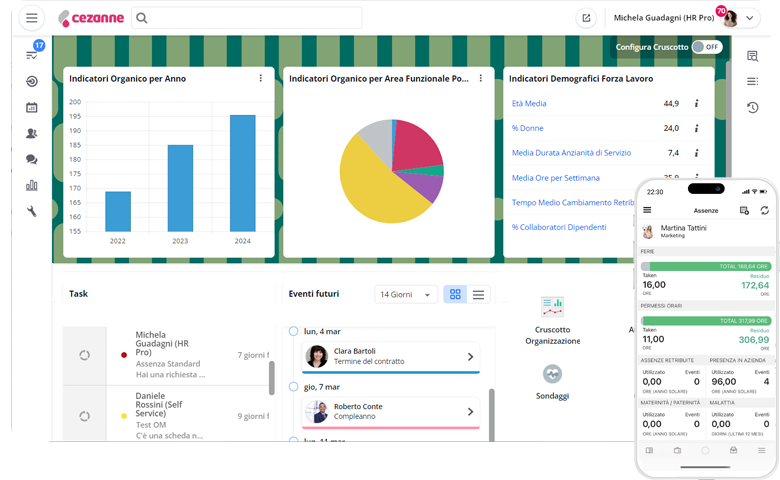780x480 pixels.
Task: Open the hamburger main menu
Action: tap(32, 18)
